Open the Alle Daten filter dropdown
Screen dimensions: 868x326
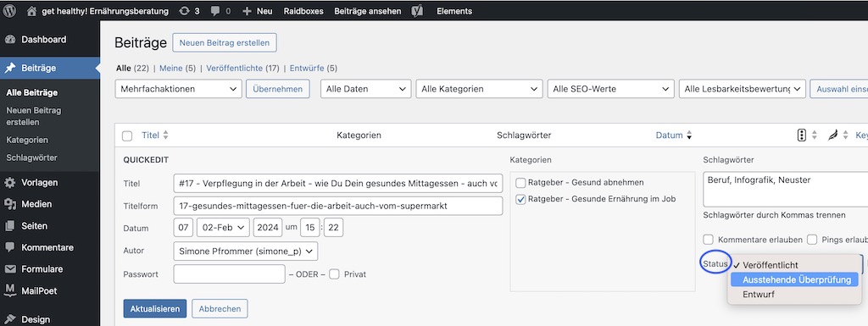tap(366, 89)
